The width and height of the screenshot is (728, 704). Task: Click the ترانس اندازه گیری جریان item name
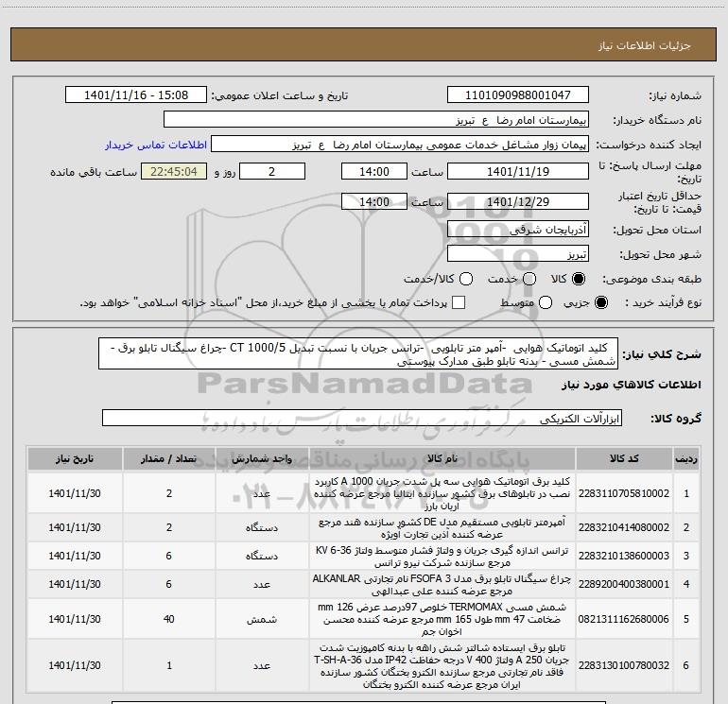click(442, 556)
